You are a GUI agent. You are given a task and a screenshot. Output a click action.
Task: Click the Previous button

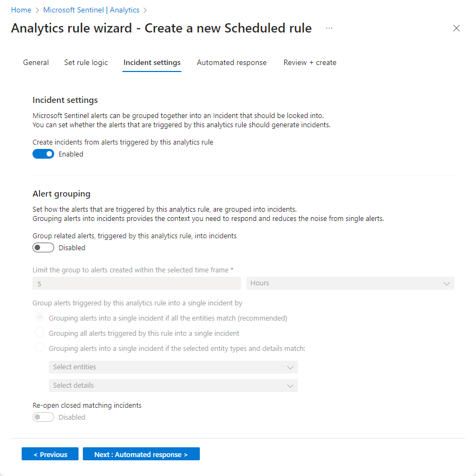(50, 454)
